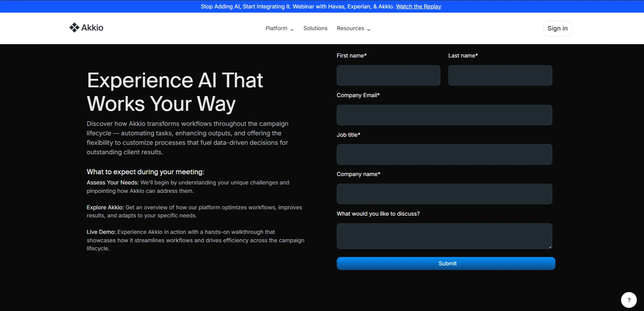Click the 'Job title*' label

point(348,135)
